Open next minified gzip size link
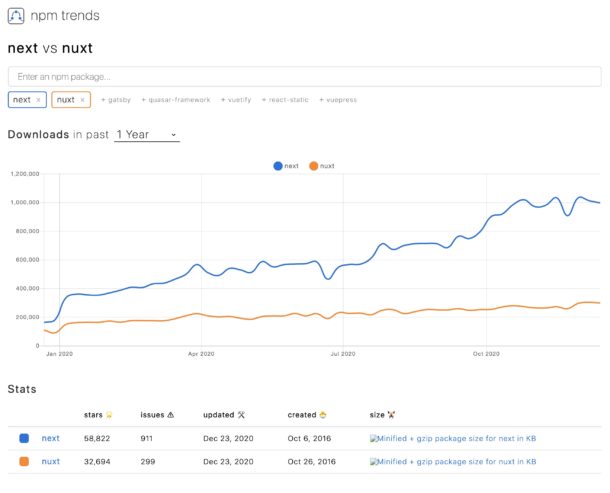The image size is (610, 493). (x=453, y=439)
